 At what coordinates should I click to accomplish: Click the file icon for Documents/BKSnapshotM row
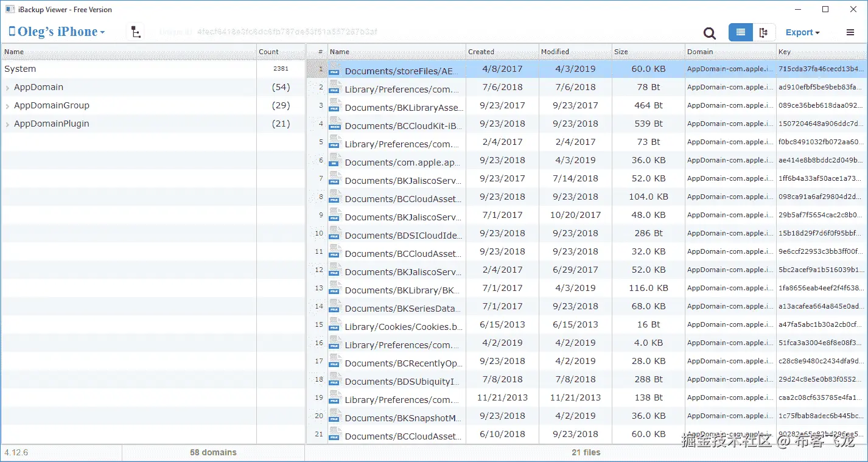pyautogui.click(x=335, y=416)
